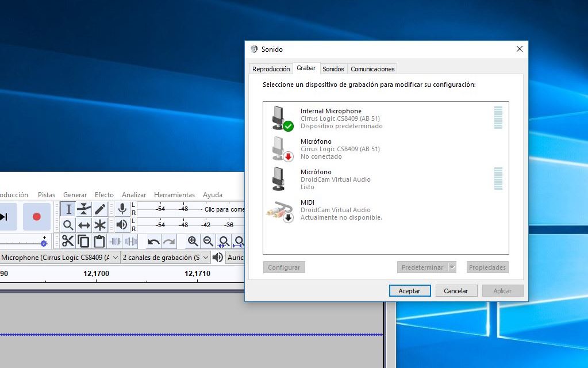Select the Time Shift tool
This screenshot has height=368, width=588.
tap(83, 225)
